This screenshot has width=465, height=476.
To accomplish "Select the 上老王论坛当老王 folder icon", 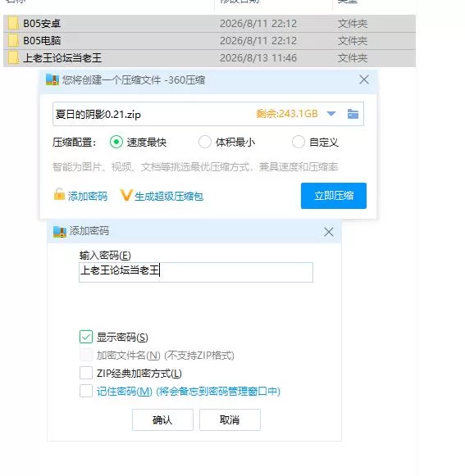I will pos(13,57).
